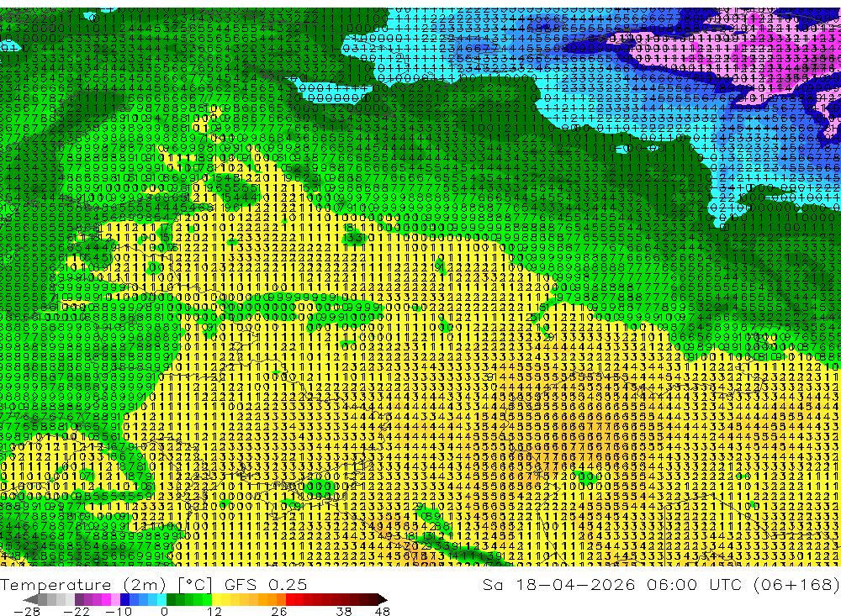
Task: Click the '26' legend value
Action: pos(279,612)
